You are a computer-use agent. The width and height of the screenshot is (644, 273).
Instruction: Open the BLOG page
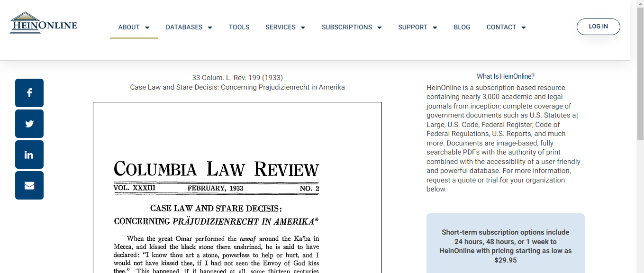462,27
